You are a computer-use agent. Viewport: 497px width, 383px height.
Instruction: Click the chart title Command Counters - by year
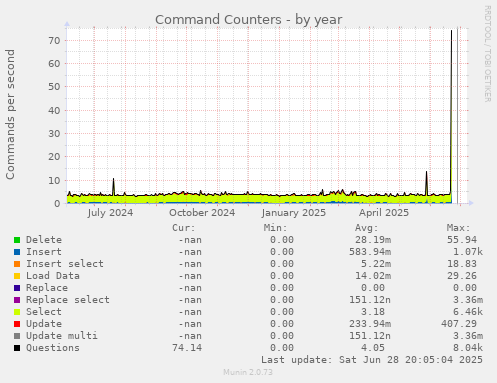249,20
